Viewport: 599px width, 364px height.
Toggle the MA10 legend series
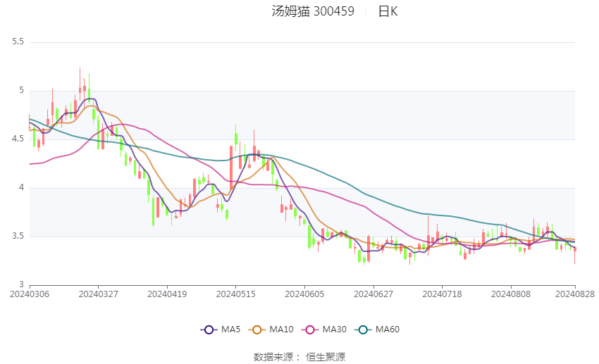(271, 330)
